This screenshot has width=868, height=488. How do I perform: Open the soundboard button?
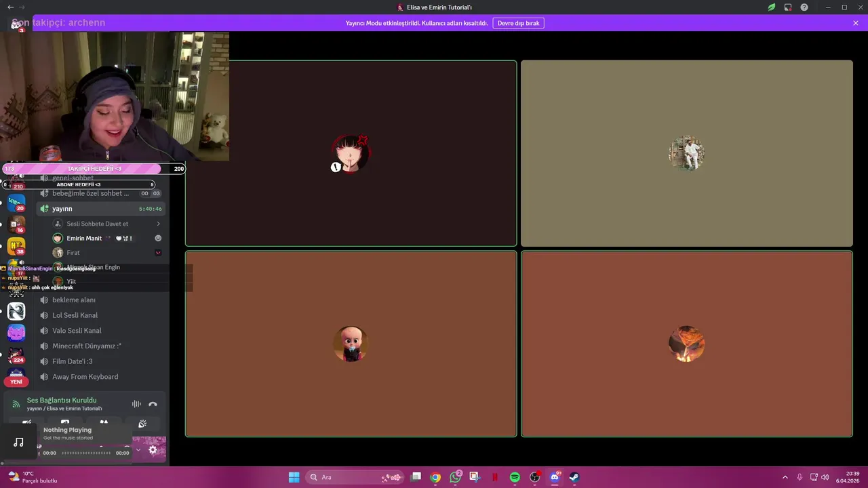pyautogui.click(x=142, y=424)
